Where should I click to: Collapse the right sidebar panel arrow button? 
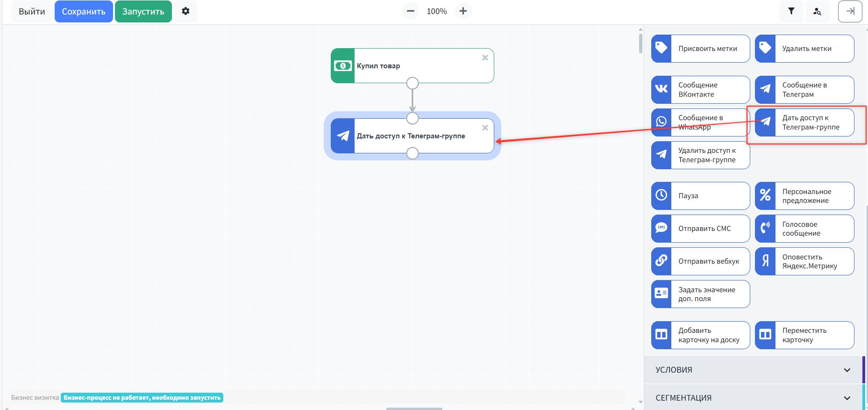click(x=850, y=11)
